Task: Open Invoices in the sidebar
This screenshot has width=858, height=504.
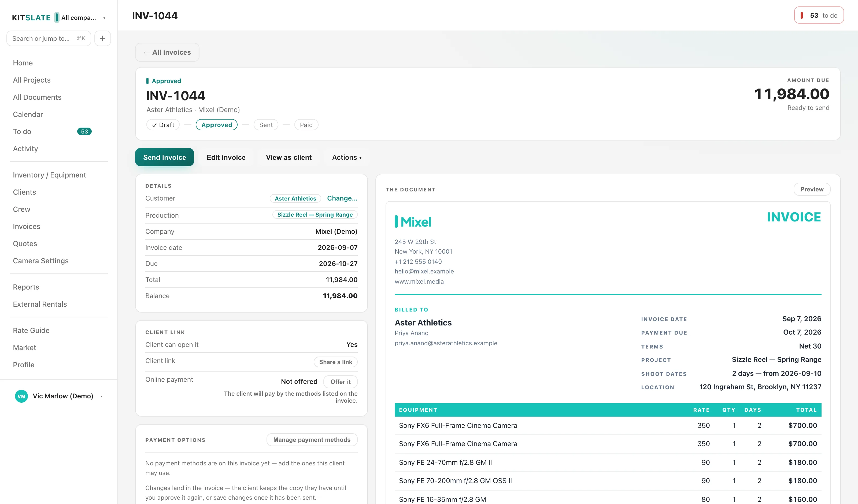Action: pos(27,226)
